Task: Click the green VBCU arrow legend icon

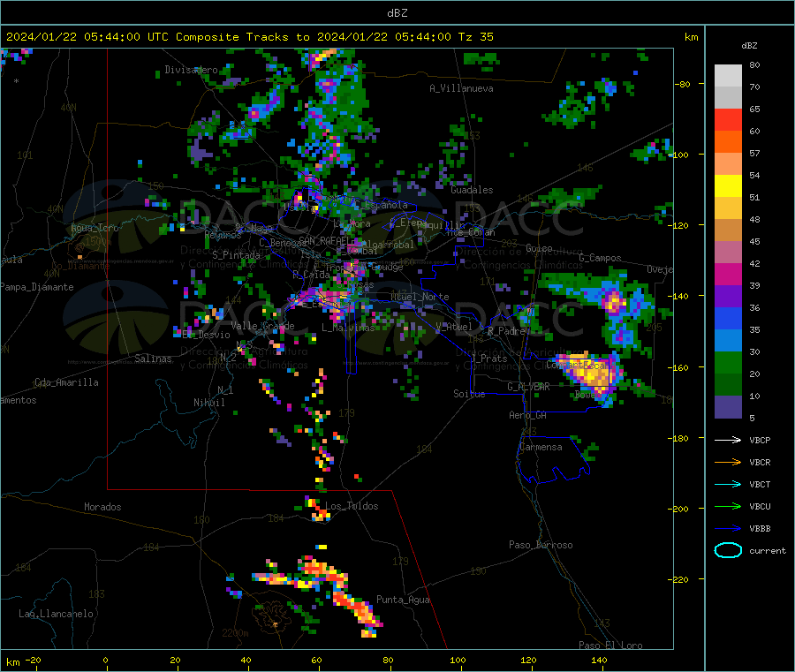Action: pyautogui.click(x=728, y=506)
